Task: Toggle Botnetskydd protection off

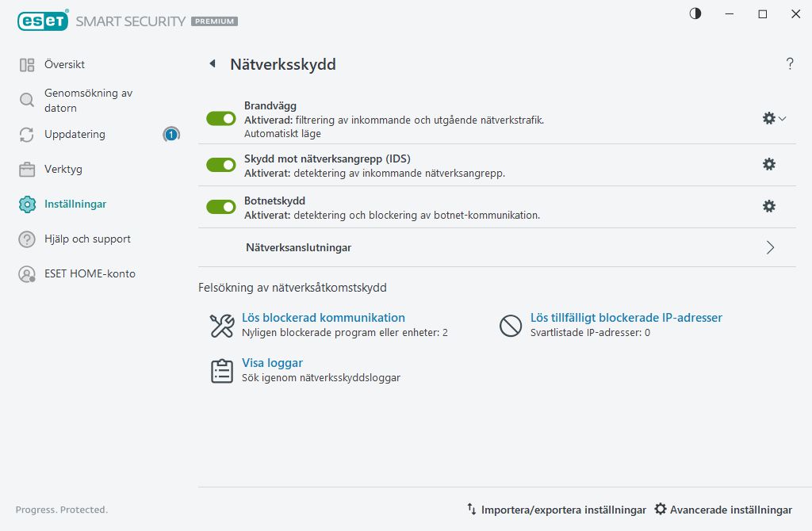Action: (221, 207)
